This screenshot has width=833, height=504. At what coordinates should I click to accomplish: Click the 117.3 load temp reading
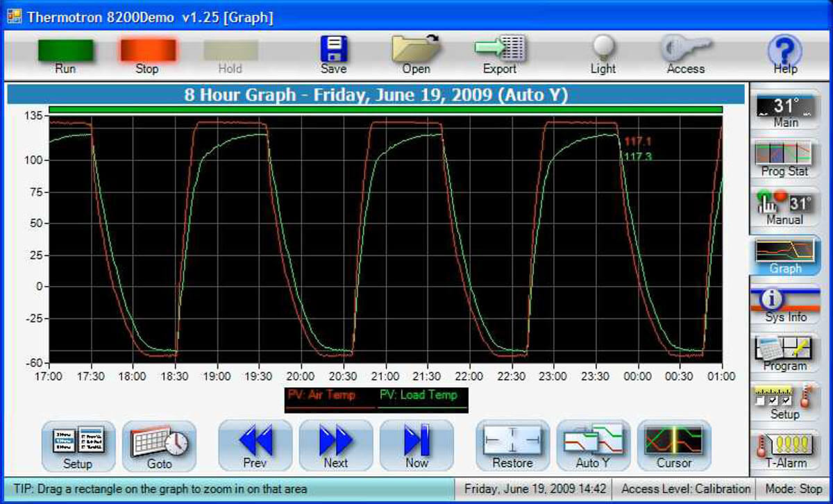click(637, 156)
